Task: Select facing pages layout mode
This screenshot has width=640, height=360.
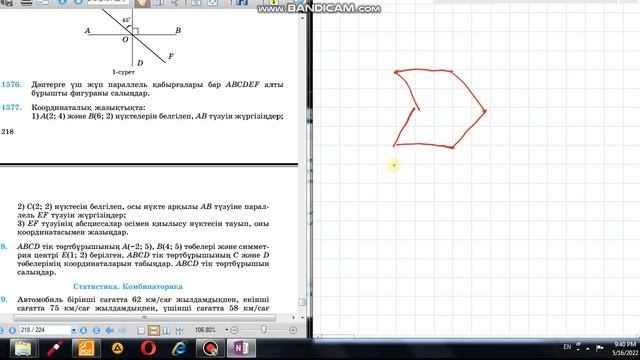Action: point(167,331)
